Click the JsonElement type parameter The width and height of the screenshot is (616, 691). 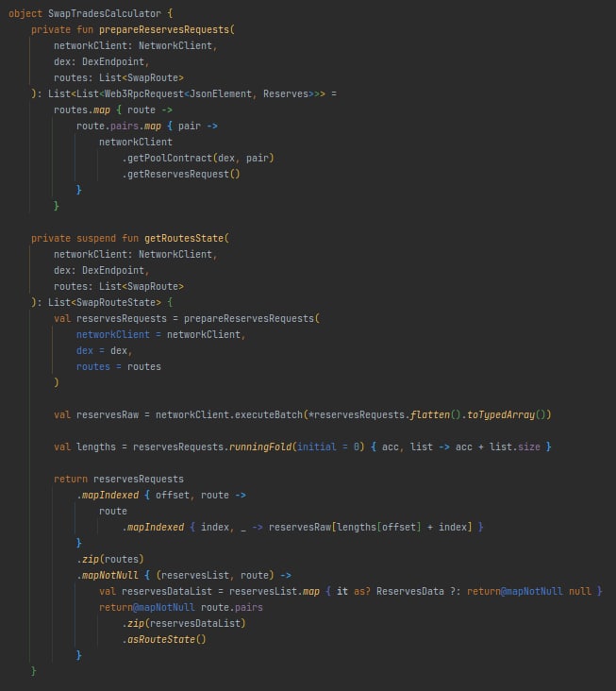tap(221, 93)
